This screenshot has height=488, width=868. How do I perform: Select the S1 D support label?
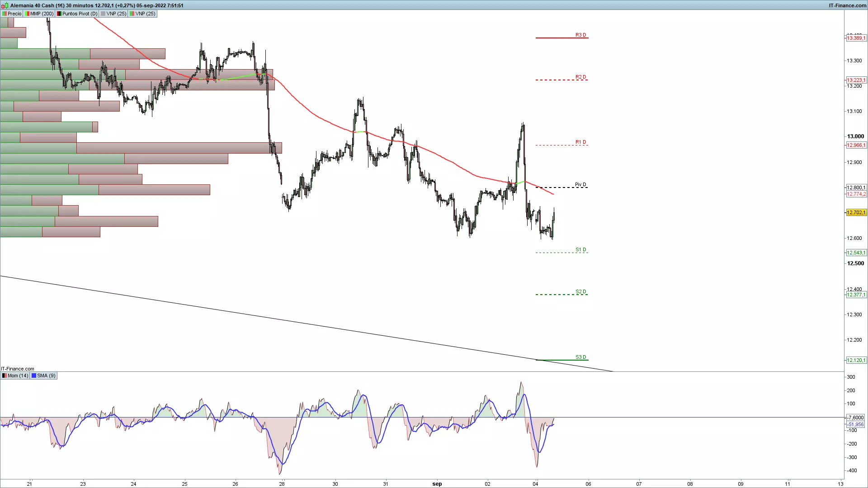pyautogui.click(x=580, y=249)
